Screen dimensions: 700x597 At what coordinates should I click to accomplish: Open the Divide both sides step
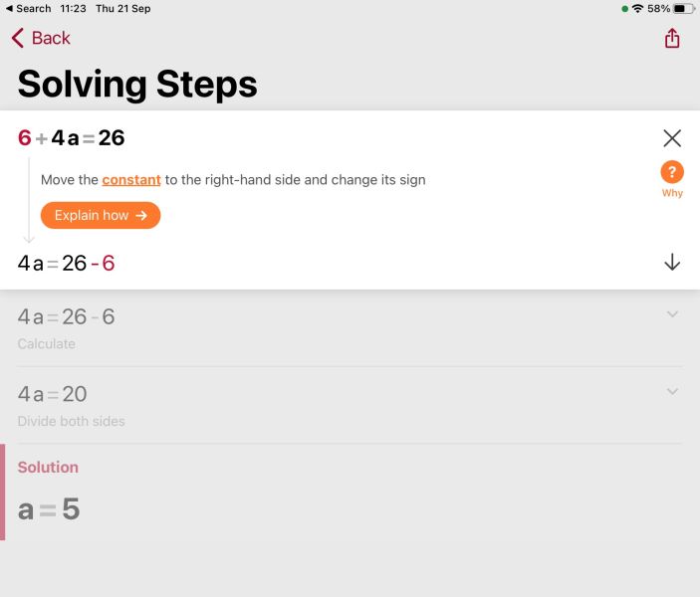[350, 405]
